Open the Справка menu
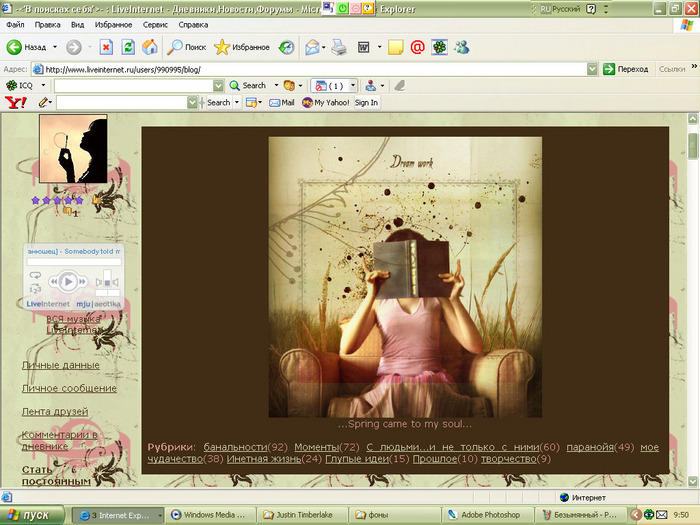The width and height of the screenshot is (700, 525). (x=193, y=25)
